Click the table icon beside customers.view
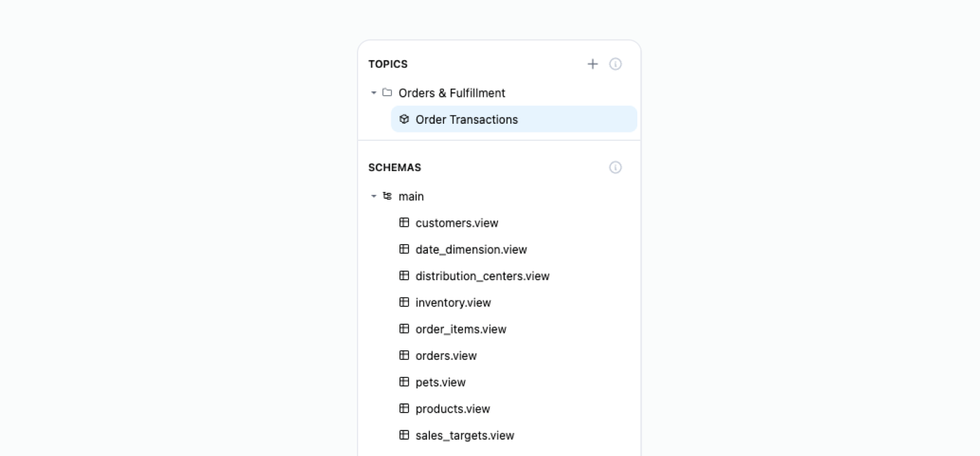 [x=404, y=223]
